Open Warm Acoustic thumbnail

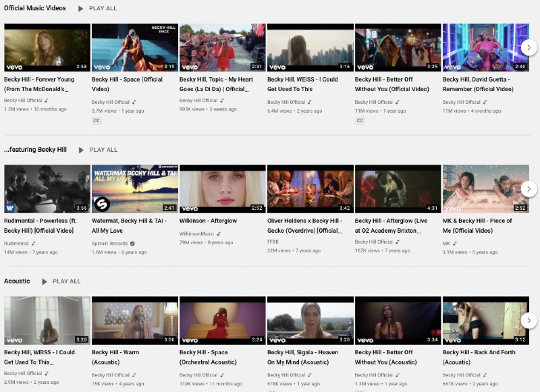pyautogui.click(x=135, y=320)
